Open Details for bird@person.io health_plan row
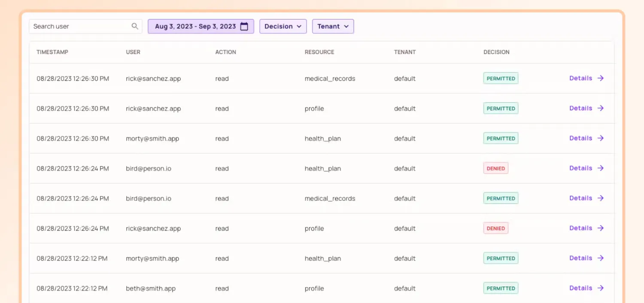The image size is (644, 303). pos(586,168)
